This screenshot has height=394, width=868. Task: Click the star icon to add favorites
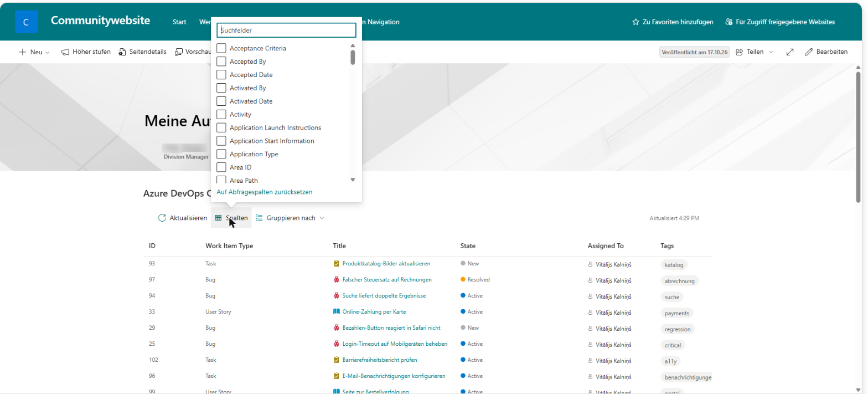635,22
